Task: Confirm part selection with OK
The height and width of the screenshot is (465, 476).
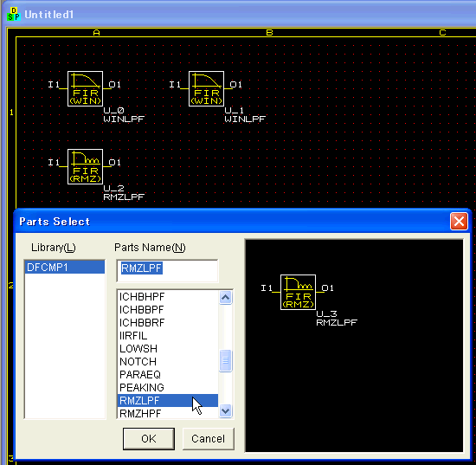Action: coord(149,438)
